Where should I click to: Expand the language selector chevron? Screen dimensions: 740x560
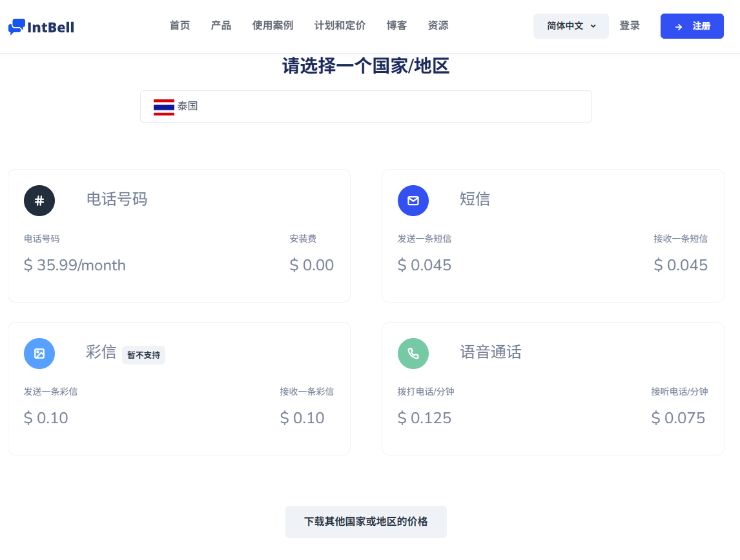(593, 26)
